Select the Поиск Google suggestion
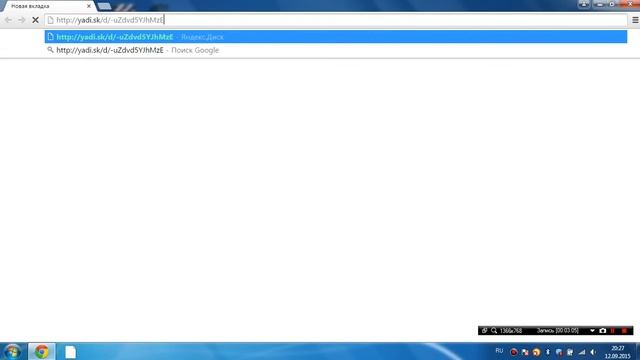Screen dimensions: 640x360 [x=336, y=50]
